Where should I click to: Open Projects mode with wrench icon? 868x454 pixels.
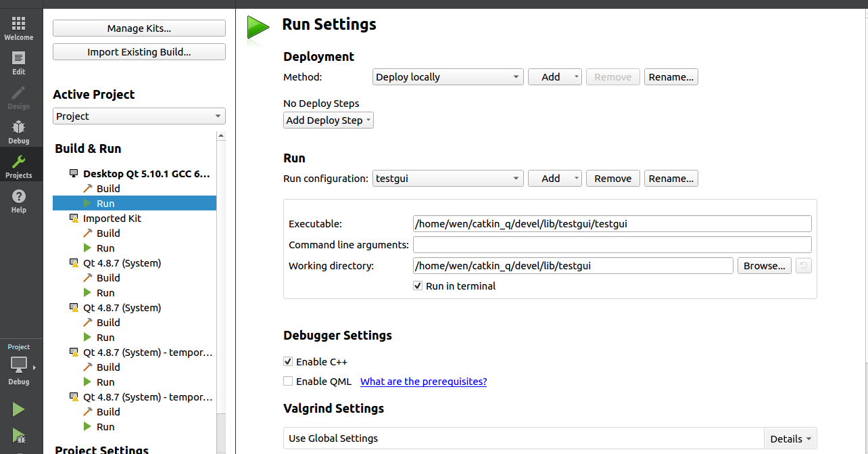click(19, 166)
